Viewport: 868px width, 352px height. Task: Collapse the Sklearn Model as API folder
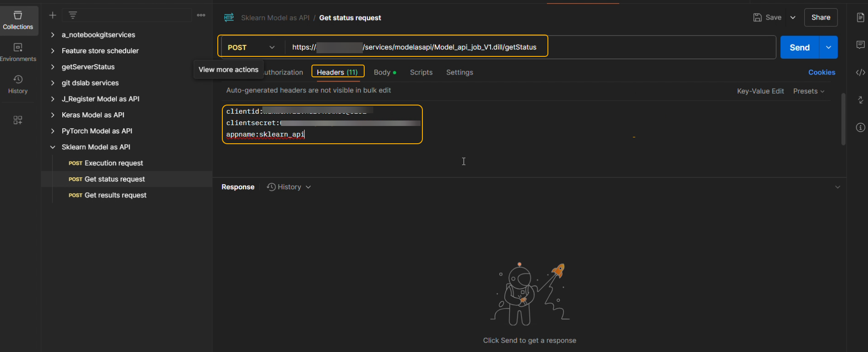pyautogui.click(x=53, y=147)
